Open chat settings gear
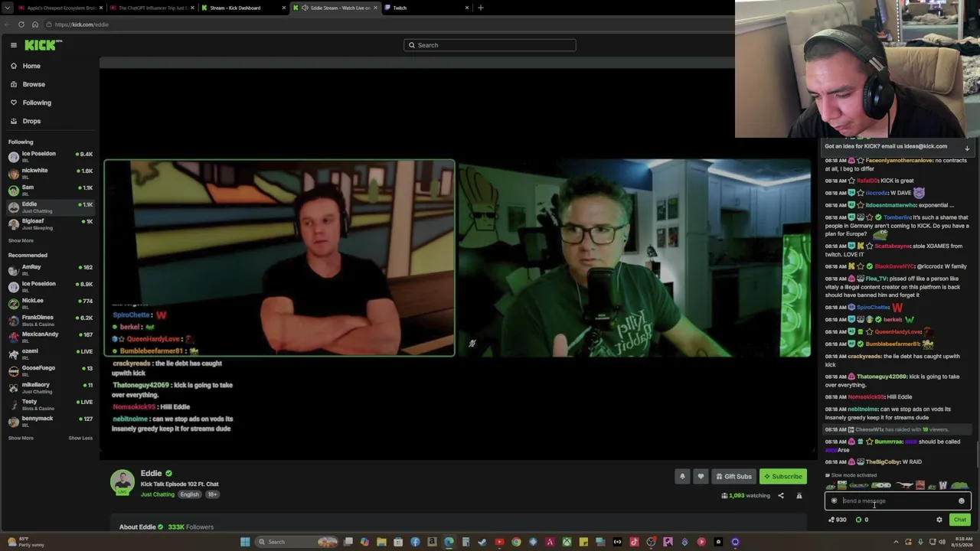The height and width of the screenshot is (551, 980). point(939,520)
